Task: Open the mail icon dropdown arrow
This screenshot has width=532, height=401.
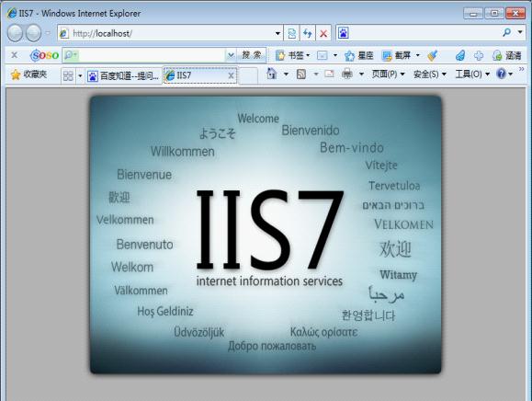Action: click(335, 55)
